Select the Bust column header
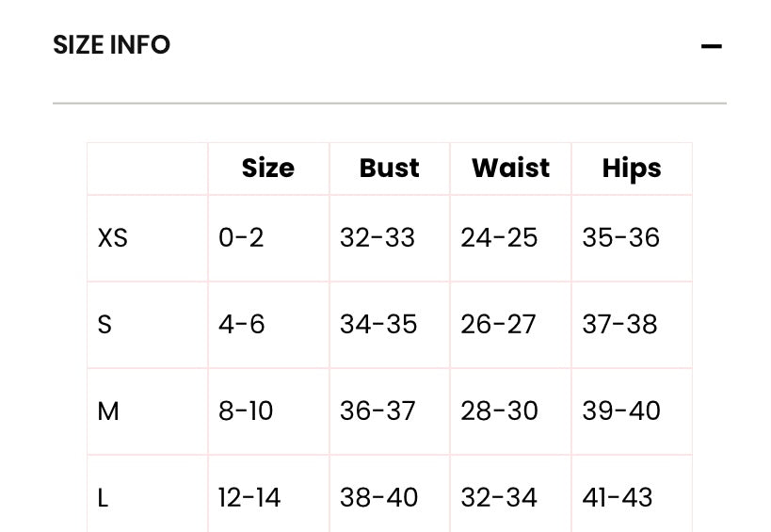The image size is (771, 532). coord(389,169)
